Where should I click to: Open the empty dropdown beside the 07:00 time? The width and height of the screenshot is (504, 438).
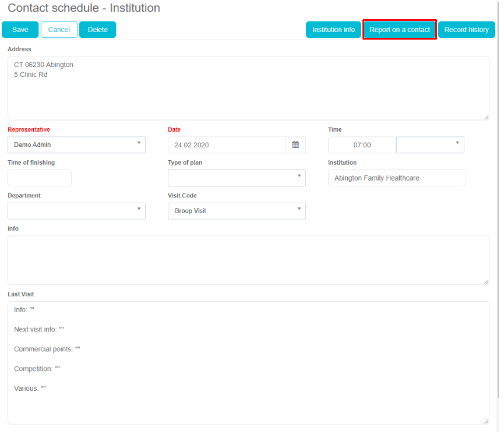click(x=430, y=145)
